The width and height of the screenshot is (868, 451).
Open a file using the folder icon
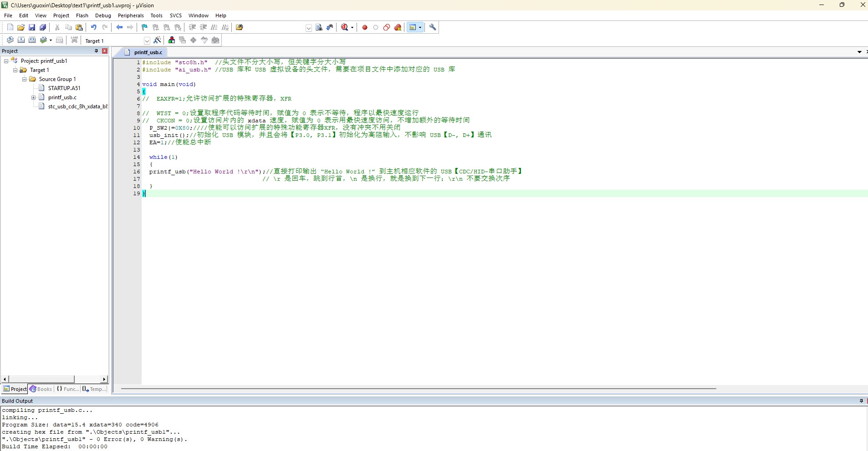[x=21, y=27]
